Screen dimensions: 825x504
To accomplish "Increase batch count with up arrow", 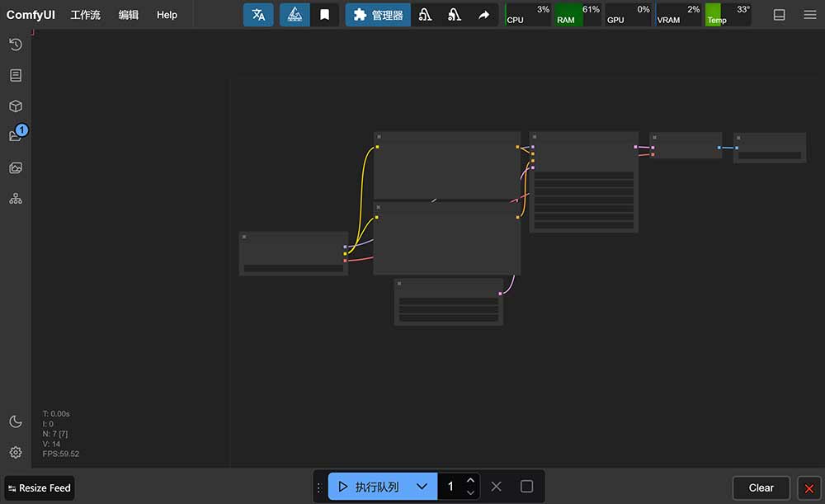I will (470, 480).
